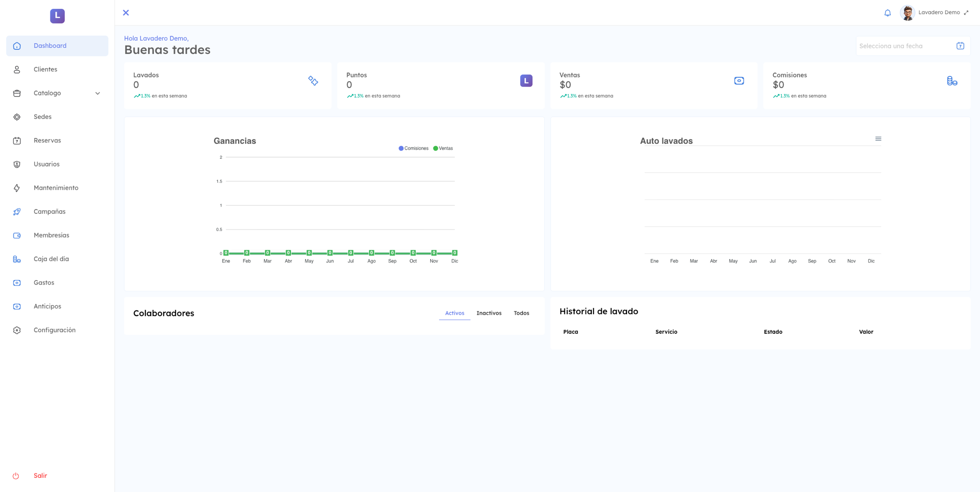Click the Puntos card L badge icon

[x=526, y=81]
